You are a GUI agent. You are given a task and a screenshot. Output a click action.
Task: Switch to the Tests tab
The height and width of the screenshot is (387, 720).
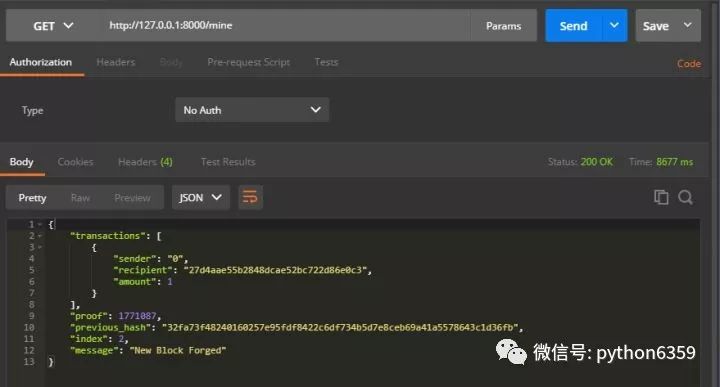point(326,62)
